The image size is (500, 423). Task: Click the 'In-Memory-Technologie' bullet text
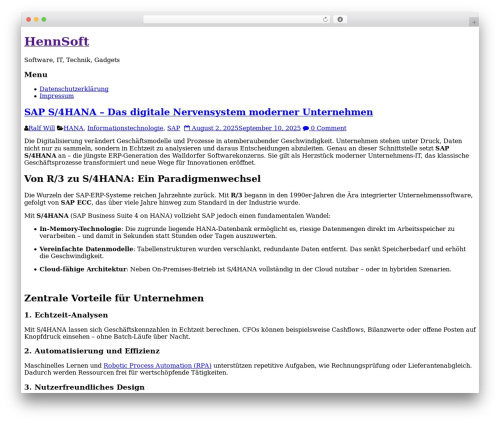click(x=80, y=229)
